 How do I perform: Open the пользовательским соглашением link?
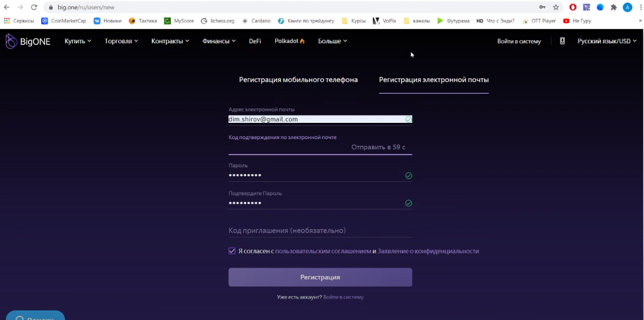coord(323,251)
